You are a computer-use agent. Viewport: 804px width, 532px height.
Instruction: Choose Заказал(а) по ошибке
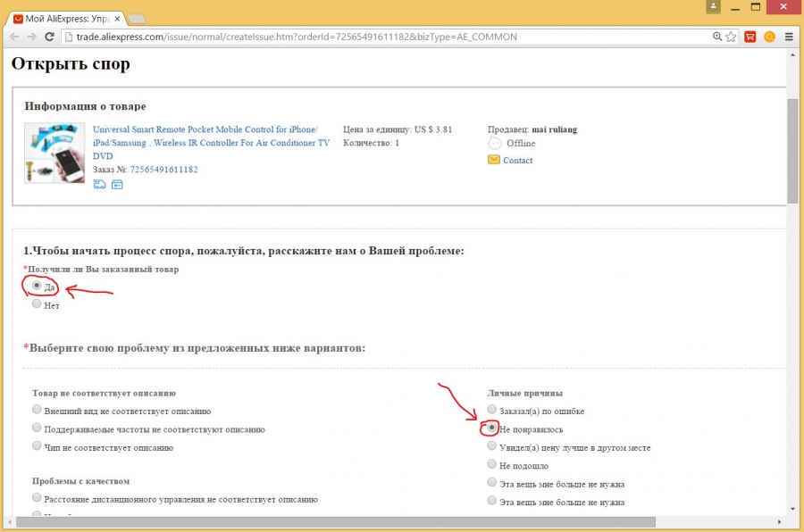pos(491,410)
